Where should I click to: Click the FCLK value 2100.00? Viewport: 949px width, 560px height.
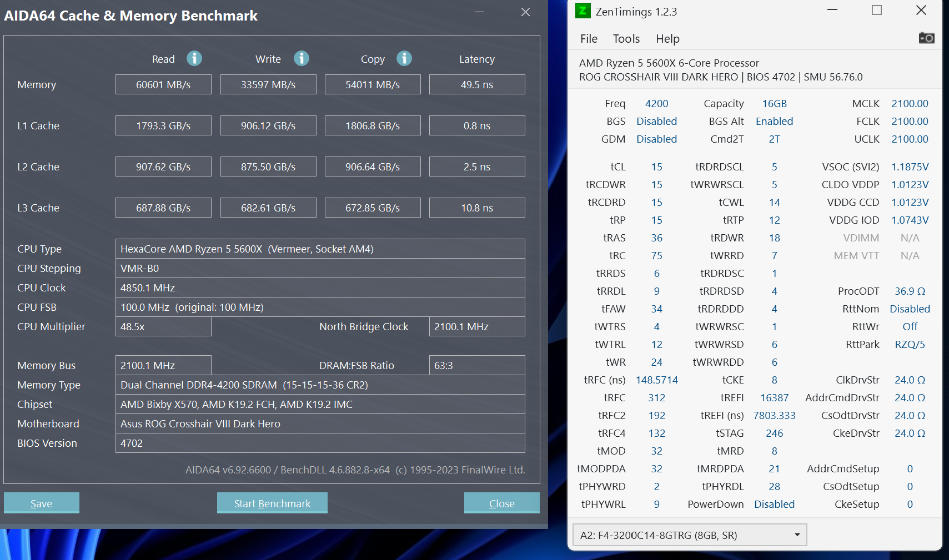[x=910, y=122]
